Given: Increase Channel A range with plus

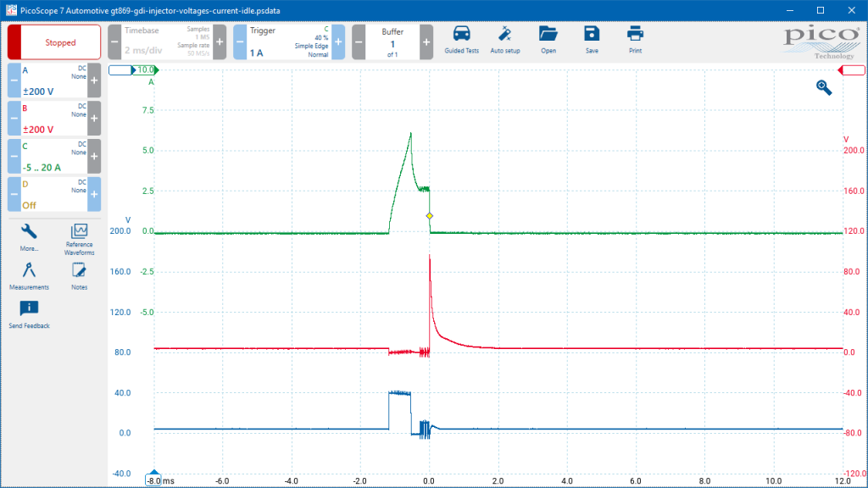Looking at the screenshot, I should click(94, 80).
